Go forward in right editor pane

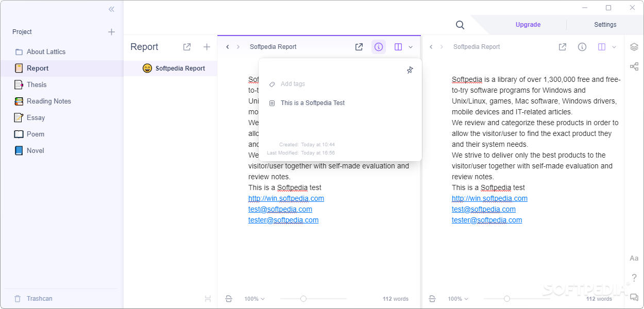tap(442, 47)
